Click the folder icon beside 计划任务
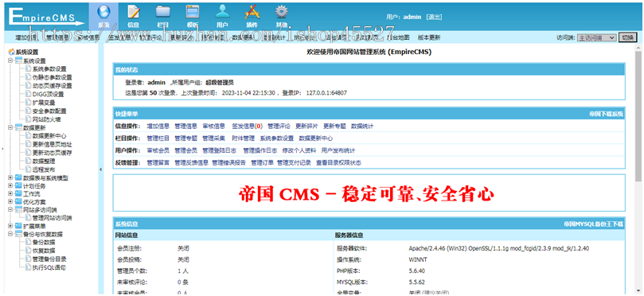 18,186
